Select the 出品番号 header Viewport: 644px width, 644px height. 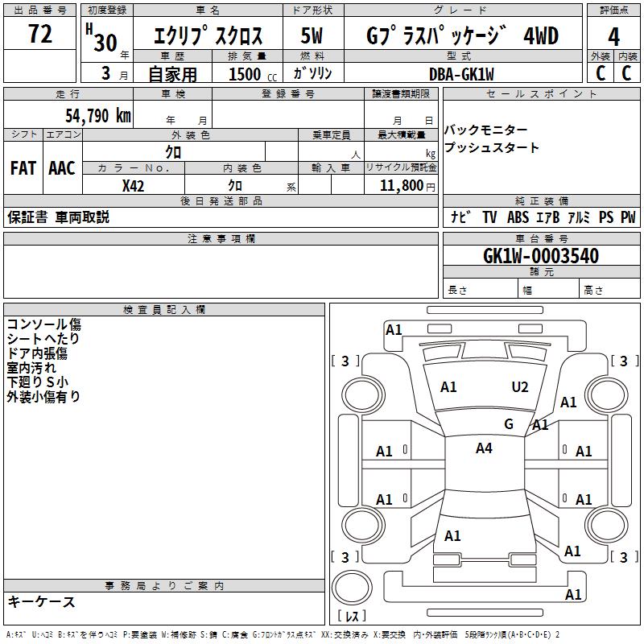pos(39,10)
